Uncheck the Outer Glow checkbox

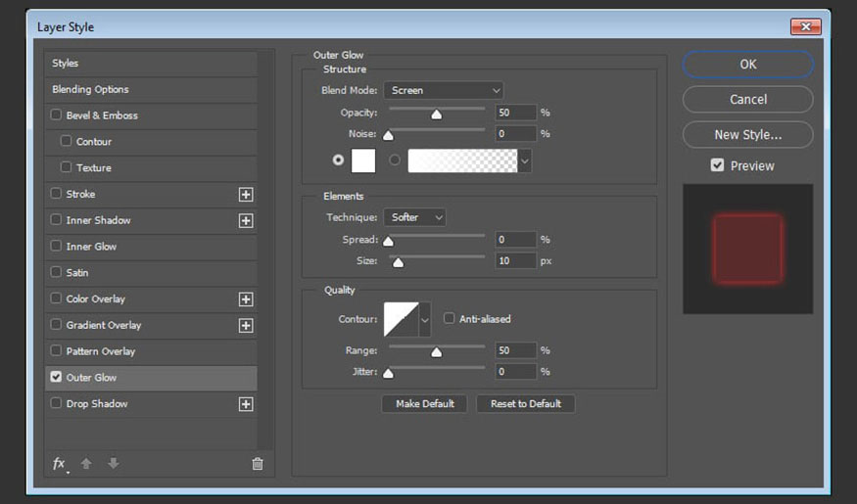pos(56,377)
